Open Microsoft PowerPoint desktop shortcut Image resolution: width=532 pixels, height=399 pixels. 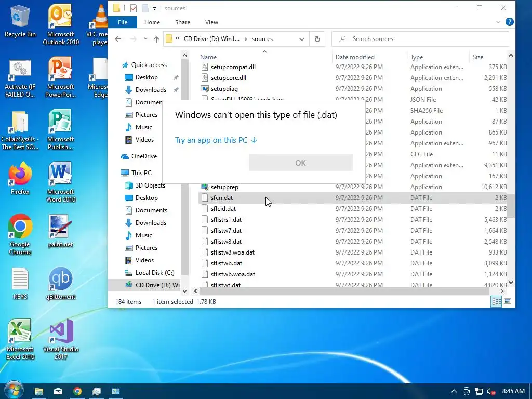60,77
